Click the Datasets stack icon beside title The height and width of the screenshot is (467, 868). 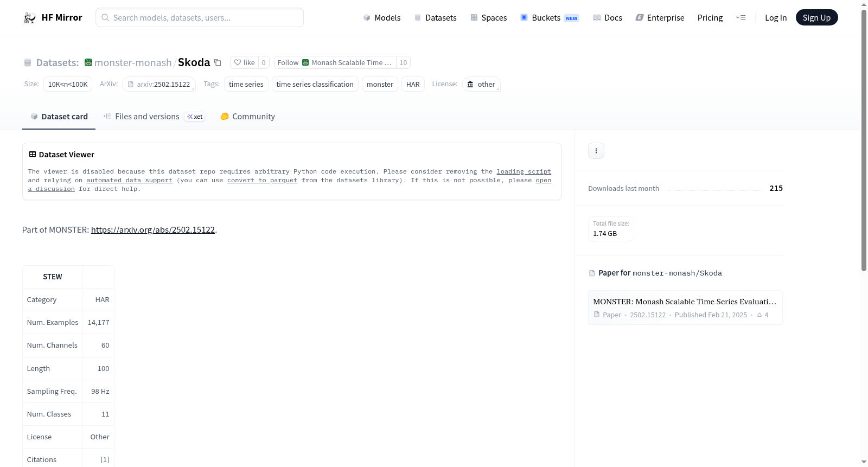[x=28, y=62]
